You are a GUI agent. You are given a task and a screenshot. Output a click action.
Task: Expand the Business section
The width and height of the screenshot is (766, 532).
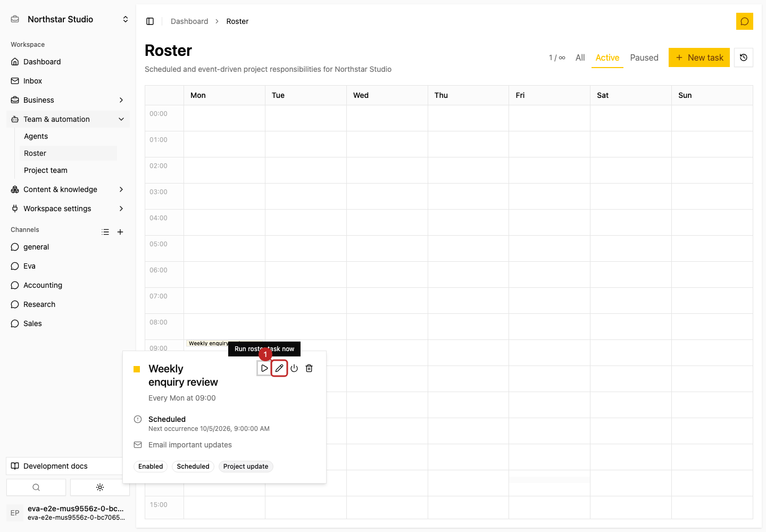(68, 100)
